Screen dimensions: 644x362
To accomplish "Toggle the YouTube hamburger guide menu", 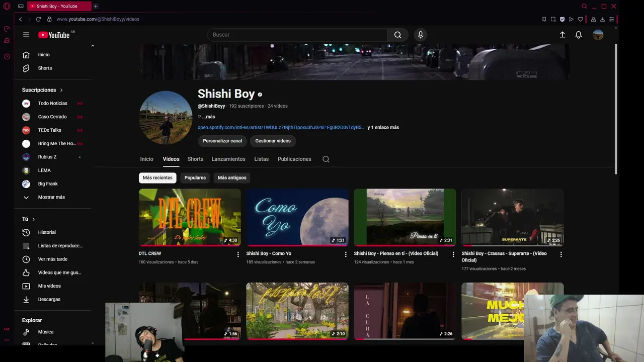I will (x=26, y=35).
